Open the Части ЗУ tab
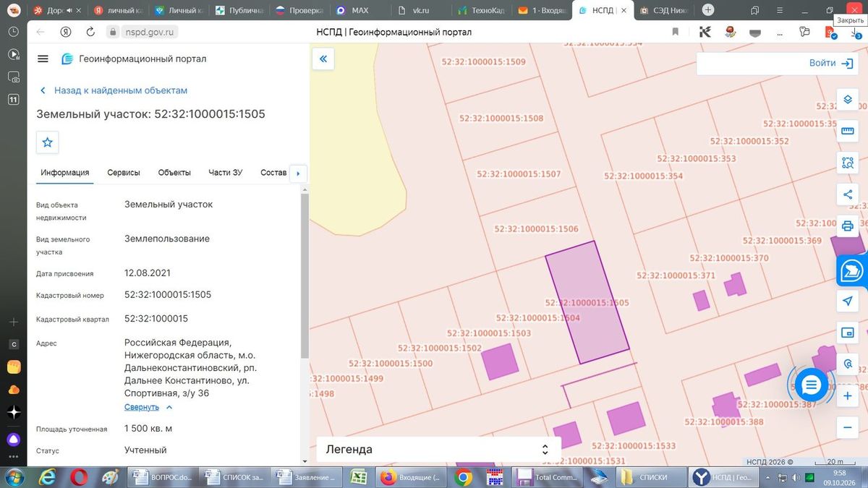 tap(226, 173)
